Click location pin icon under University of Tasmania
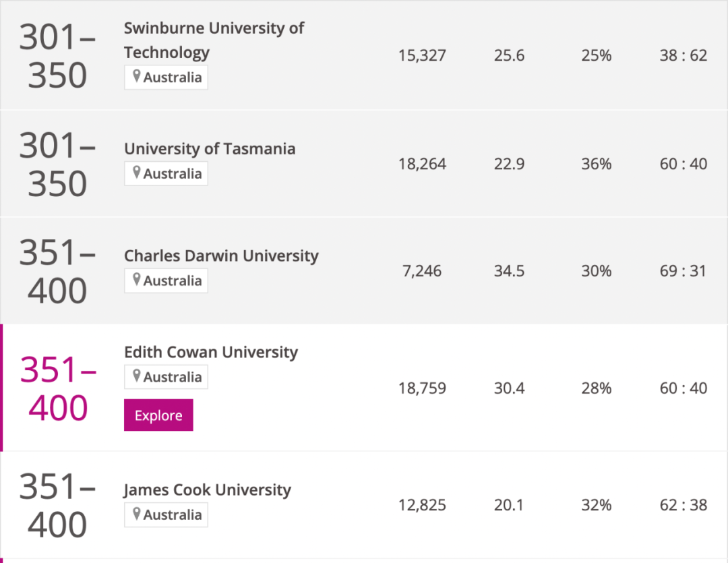Screen dimensions: 728x563 [137, 173]
